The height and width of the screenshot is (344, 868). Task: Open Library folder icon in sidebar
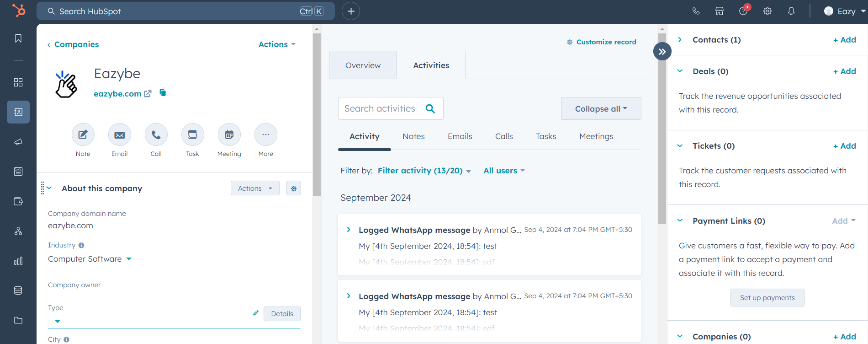coord(18,320)
